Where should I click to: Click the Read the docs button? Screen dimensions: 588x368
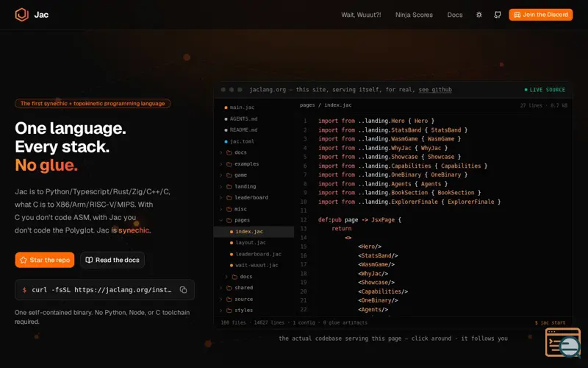(x=112, y=260)
